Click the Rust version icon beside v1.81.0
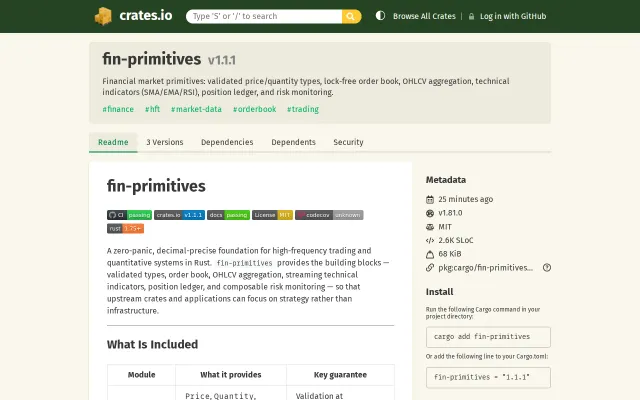Viewport: 640px width, 400px height. click(x=430, y=213)
